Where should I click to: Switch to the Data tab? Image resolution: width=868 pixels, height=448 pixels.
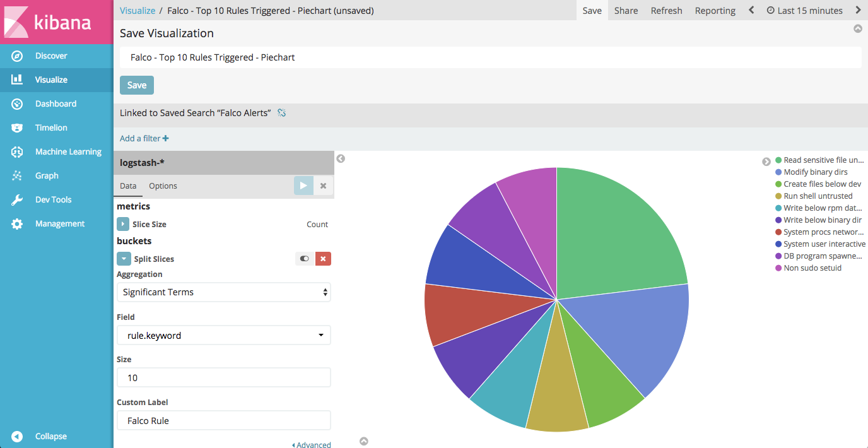pyautogui.click(x=128, y=186)
